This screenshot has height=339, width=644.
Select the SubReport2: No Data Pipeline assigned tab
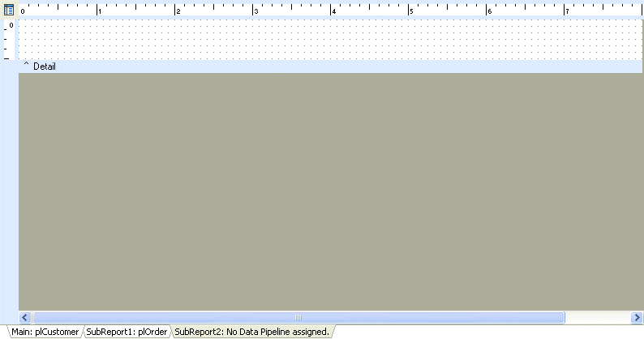251,332
